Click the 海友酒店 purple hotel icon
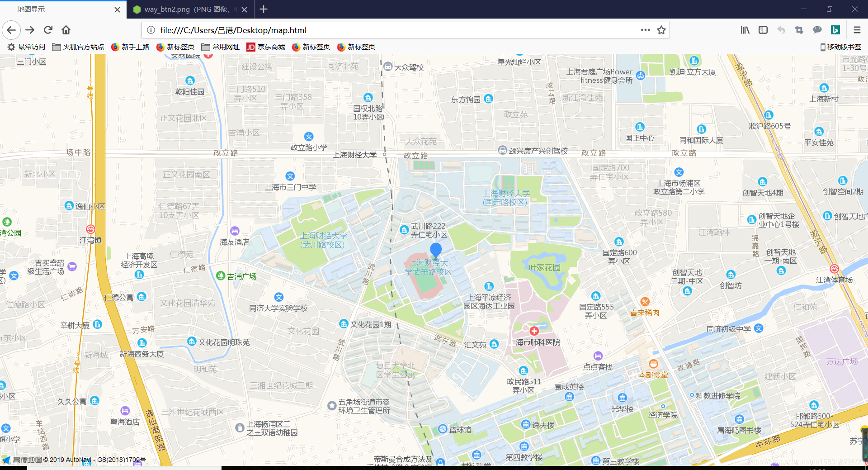 pos(235,231)
